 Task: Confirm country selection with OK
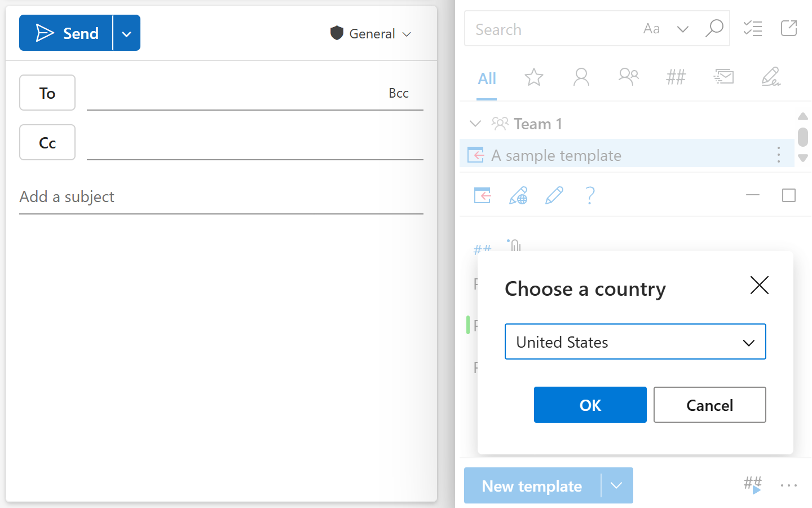[590, 405]
